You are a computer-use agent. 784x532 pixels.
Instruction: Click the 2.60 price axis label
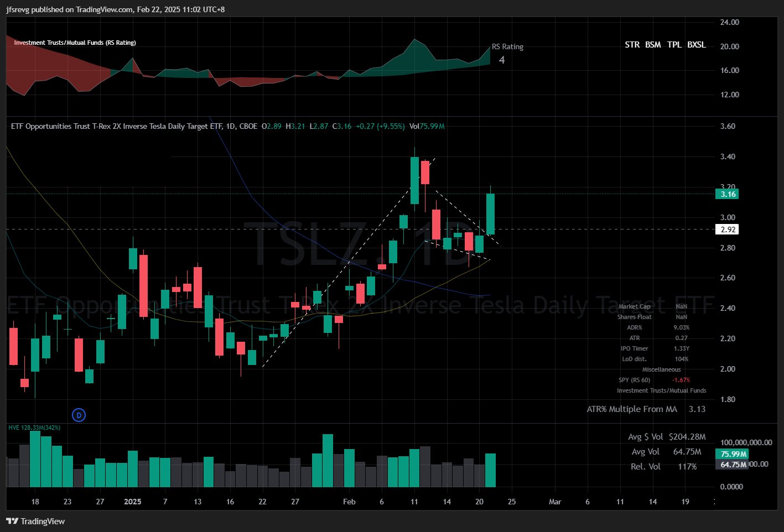coord(728,278)
